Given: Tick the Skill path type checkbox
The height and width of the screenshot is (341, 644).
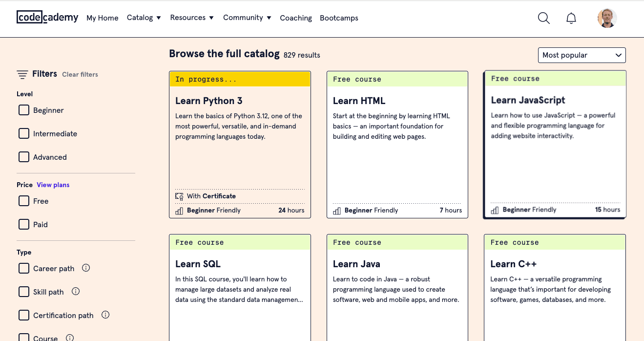Looking at the screenshot, I should [x=24, y=292].
